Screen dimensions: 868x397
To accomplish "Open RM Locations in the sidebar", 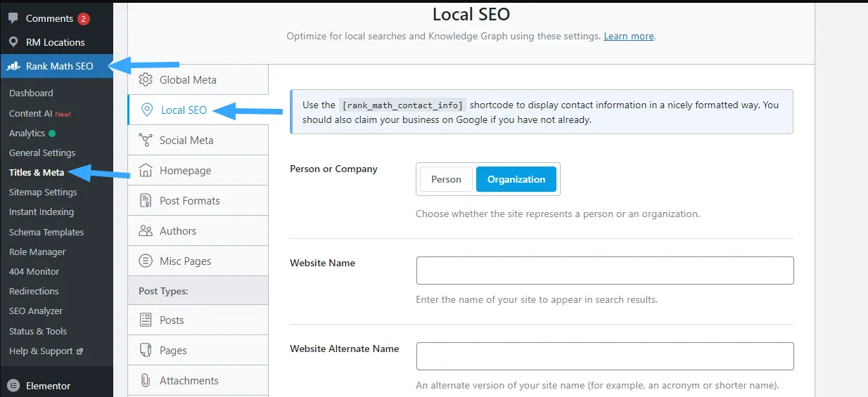I will click(x=56, y=42).
